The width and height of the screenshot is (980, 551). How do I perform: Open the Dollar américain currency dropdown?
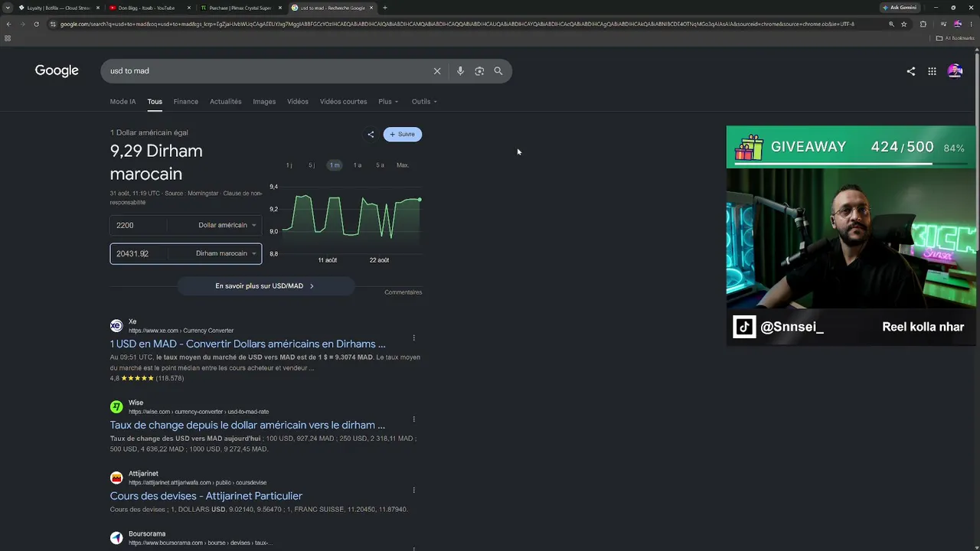[x=227, y=225]
